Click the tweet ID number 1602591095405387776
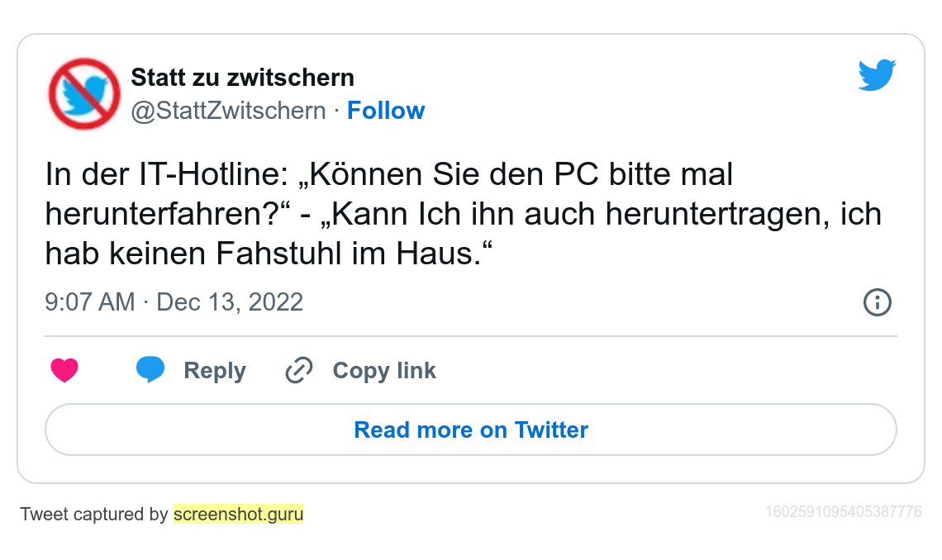Viewport: 942px width, 560px height. 843,512
